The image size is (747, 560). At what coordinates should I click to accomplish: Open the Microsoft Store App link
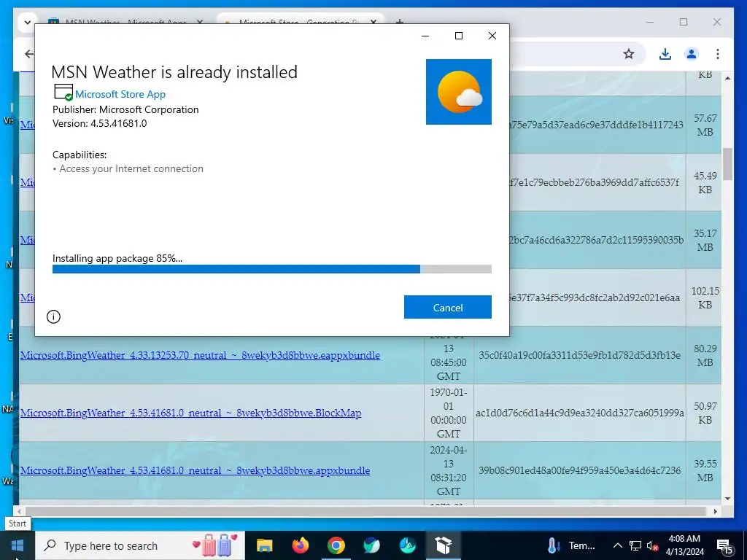coord(120,94)
